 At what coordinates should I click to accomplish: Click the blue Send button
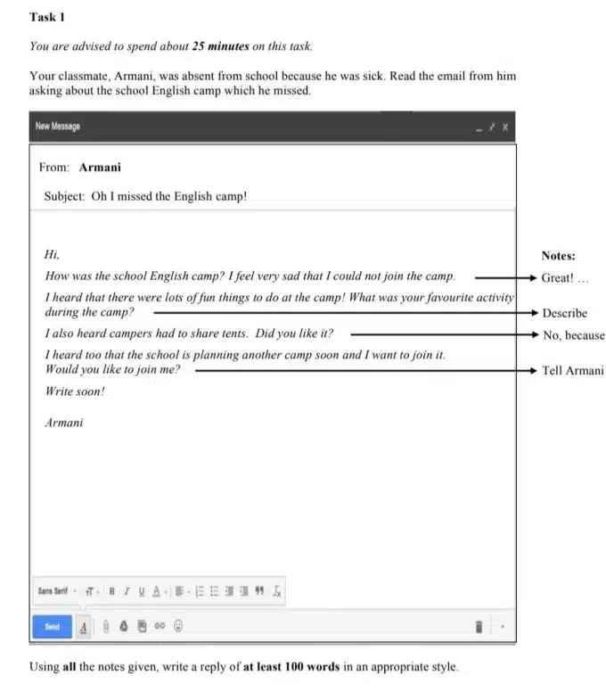coord(52,627)
